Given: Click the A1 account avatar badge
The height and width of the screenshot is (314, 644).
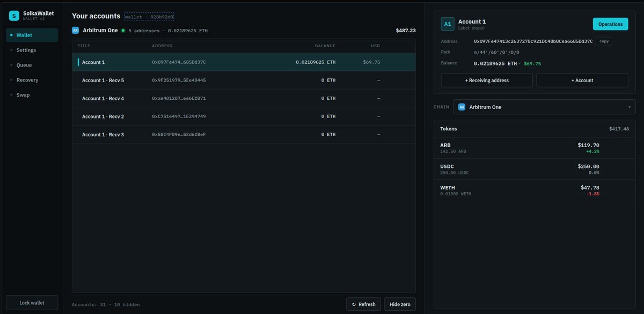Looking at the screenshot, I should click(x=448, y=24).
